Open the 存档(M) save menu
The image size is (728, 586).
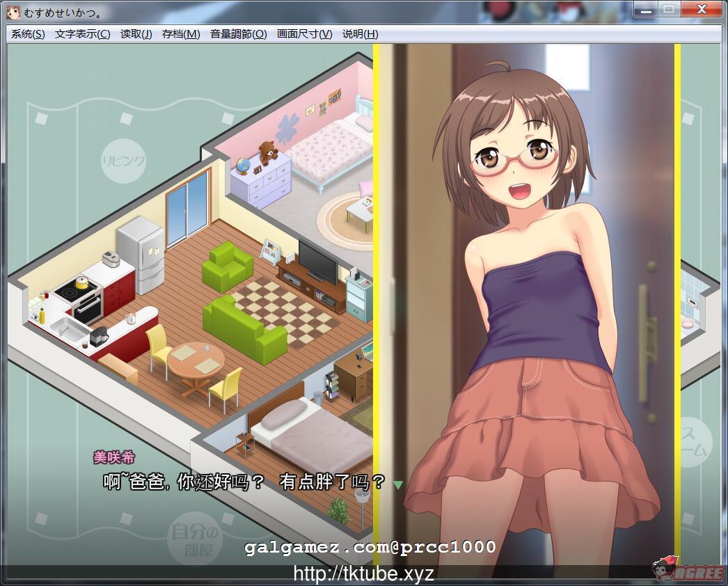(180, 34)
